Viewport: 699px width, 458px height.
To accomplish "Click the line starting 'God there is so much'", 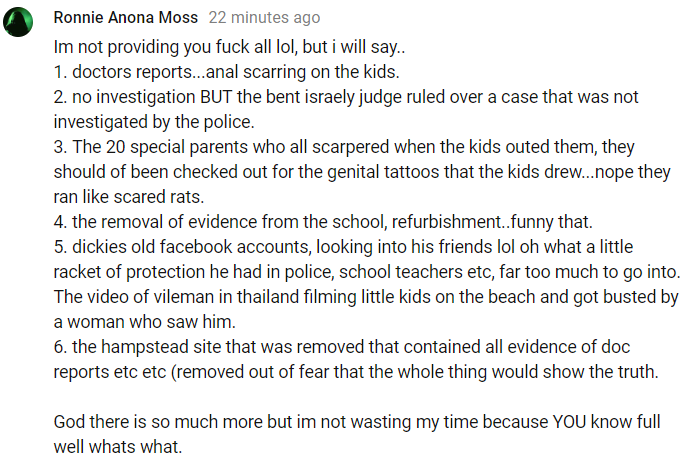I will [357, 421].
